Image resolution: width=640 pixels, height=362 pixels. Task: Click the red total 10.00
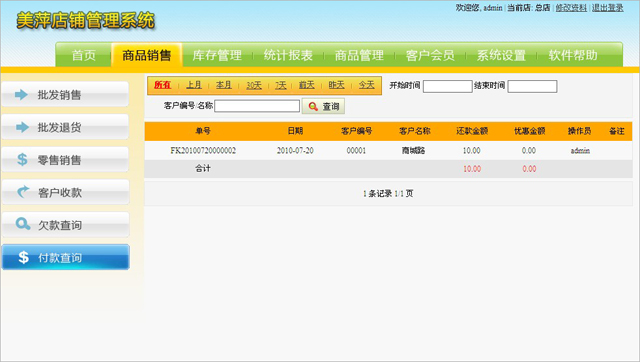coord(472,169)
